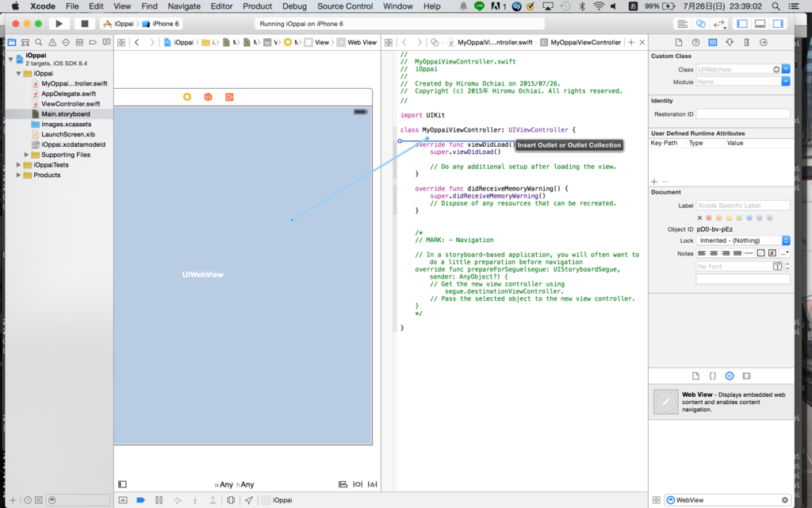812x508 pixels.
Task: Select the Exit icon in scene dock
Action: pyautogui.click(x=229, y=97)
